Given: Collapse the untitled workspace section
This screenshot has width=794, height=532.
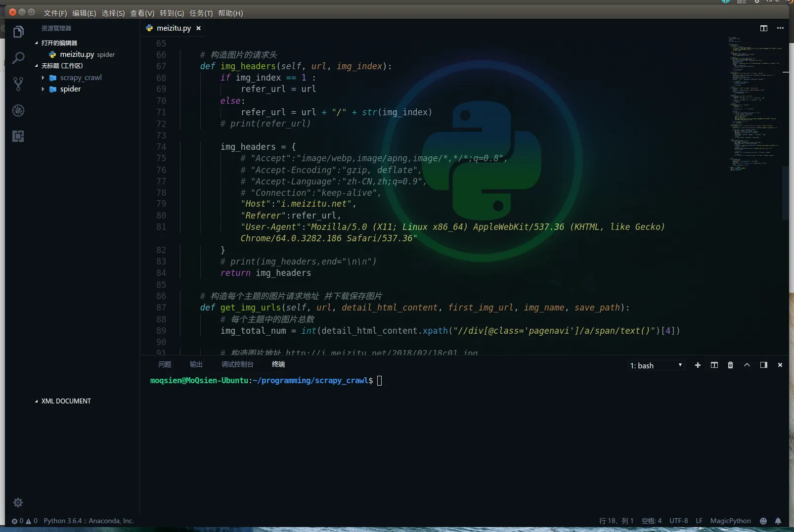Looking at the screenshot, I should [x=37, y=66].
